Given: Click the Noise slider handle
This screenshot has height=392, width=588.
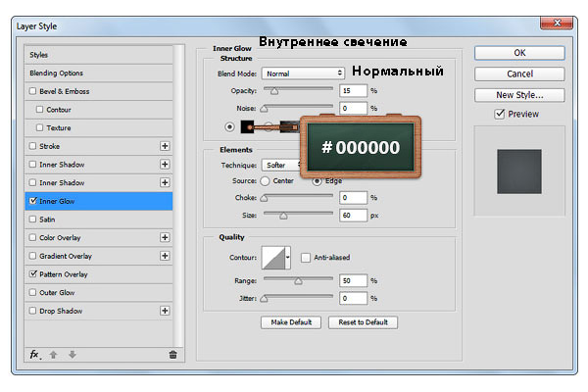Looking at the screenshot, I should coord(264,109).
